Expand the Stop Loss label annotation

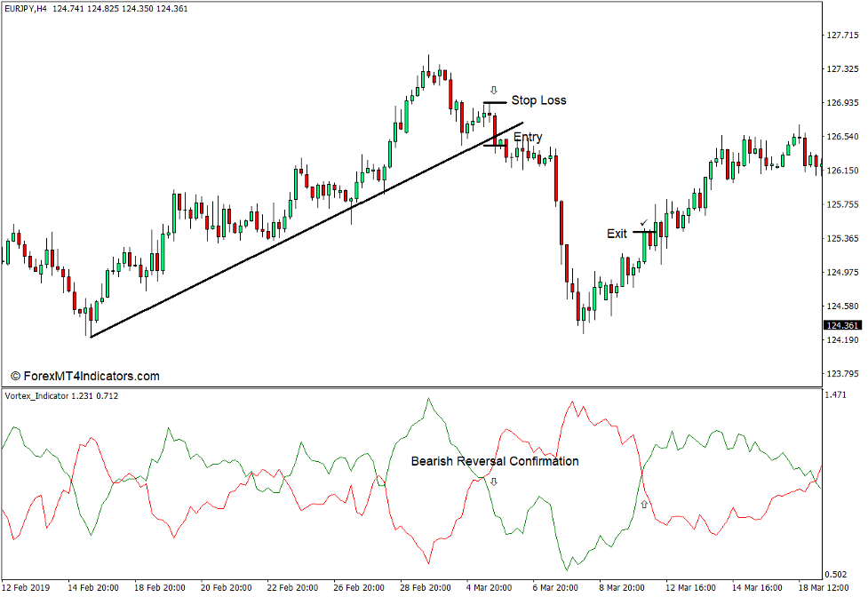pyautogui.click(x=540, y=100)
